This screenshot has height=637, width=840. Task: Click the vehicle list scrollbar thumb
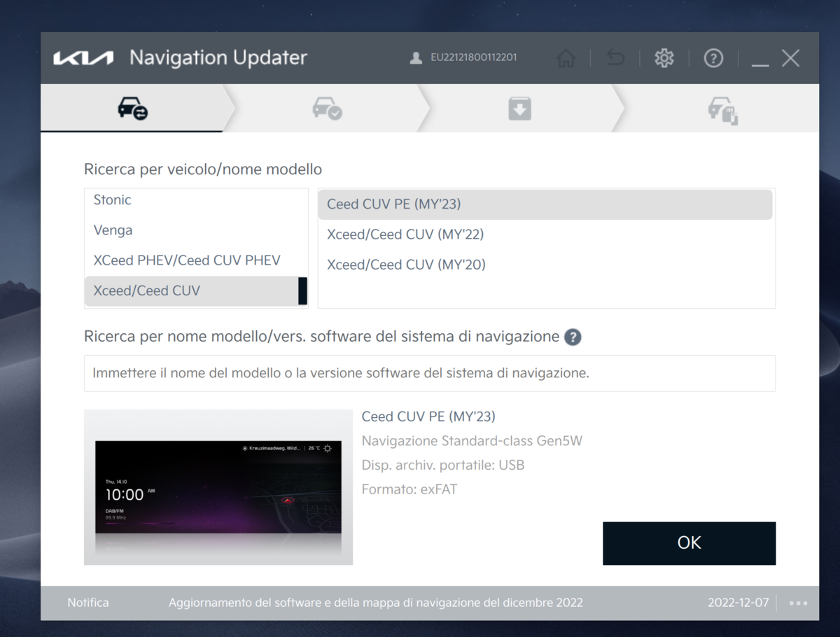click(x=302, y=290)
